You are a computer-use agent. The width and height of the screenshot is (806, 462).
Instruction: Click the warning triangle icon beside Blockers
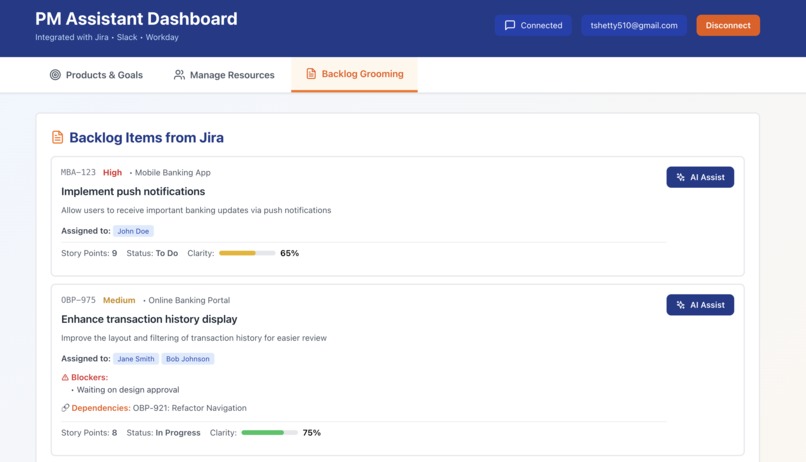[65, 377]
